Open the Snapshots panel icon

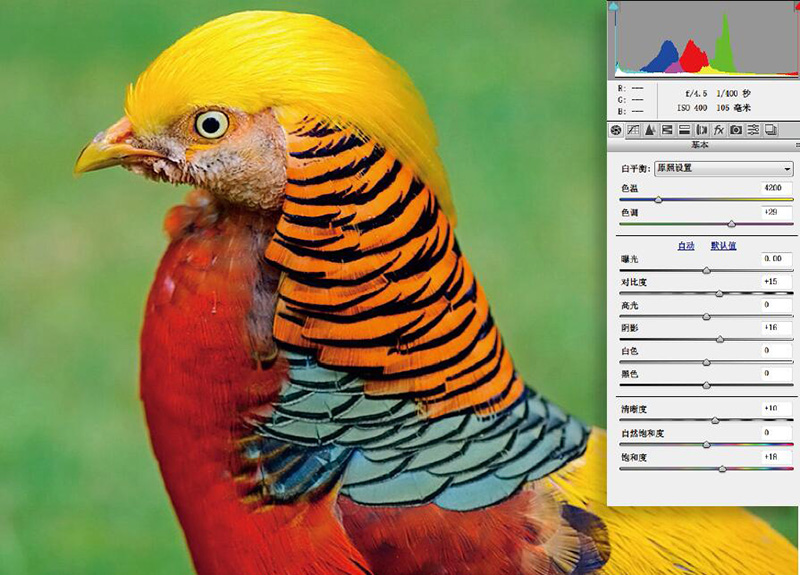769,130
